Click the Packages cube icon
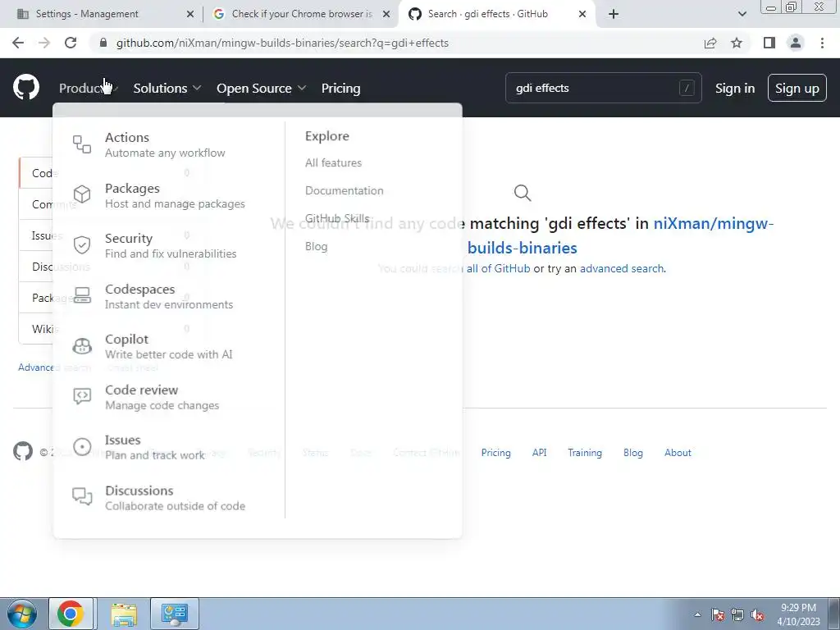Viewport: 840px width, 630px height. 82,194
